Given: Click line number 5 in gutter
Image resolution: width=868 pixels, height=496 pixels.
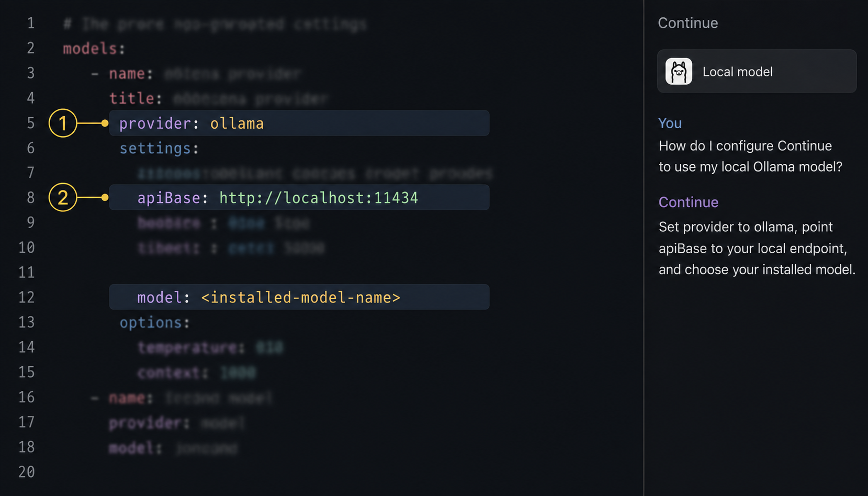Looking at the screenshot, I should [31, 123].
